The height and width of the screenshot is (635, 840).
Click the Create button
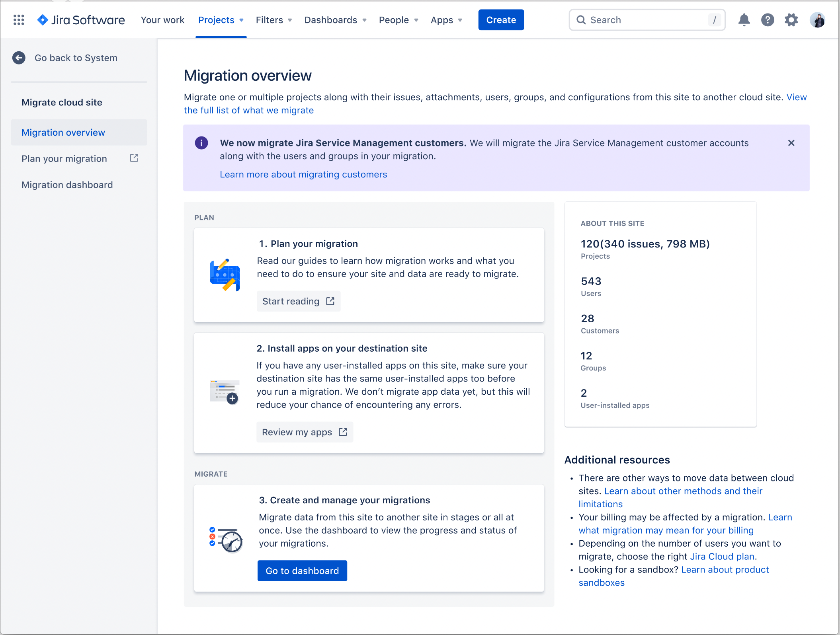pyautogui.click(x=501, y=19)
